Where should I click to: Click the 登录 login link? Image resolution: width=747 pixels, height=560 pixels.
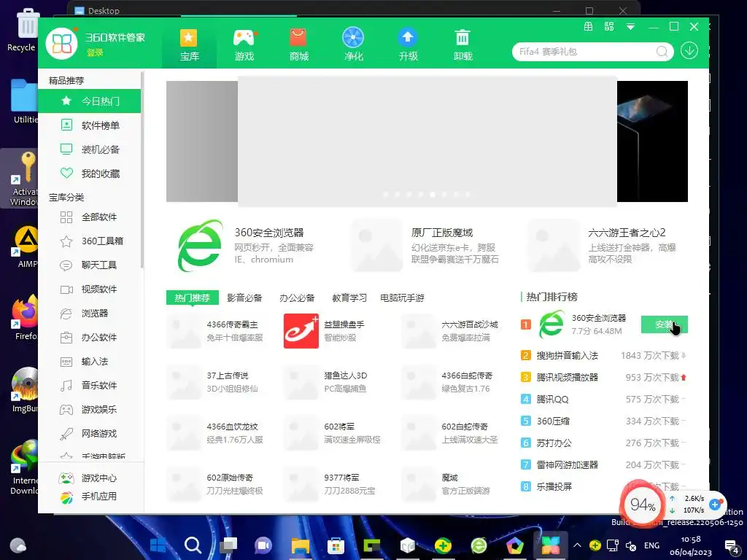tap(95, 52)
